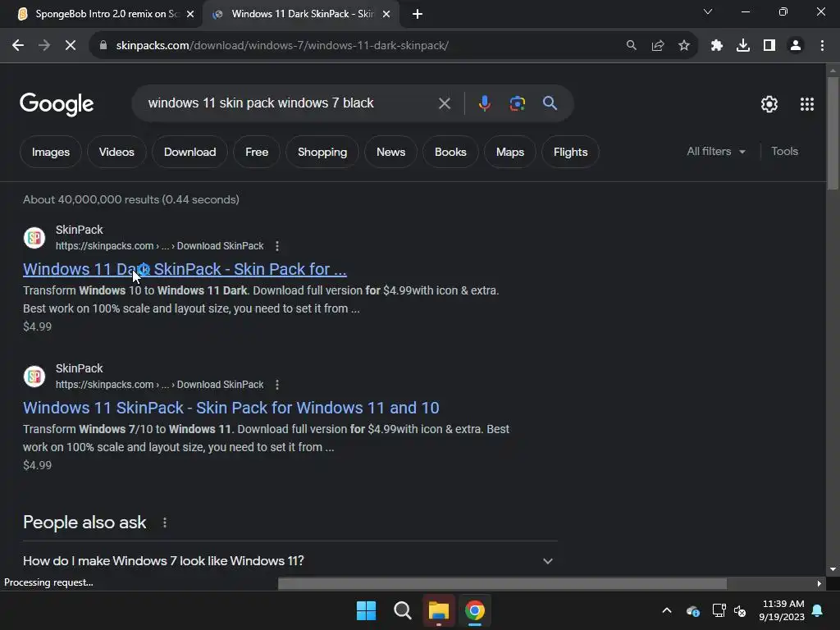Close the Windows 11 Dark SkinPack tab
840x630 pixels.
(x=386, y=14)
